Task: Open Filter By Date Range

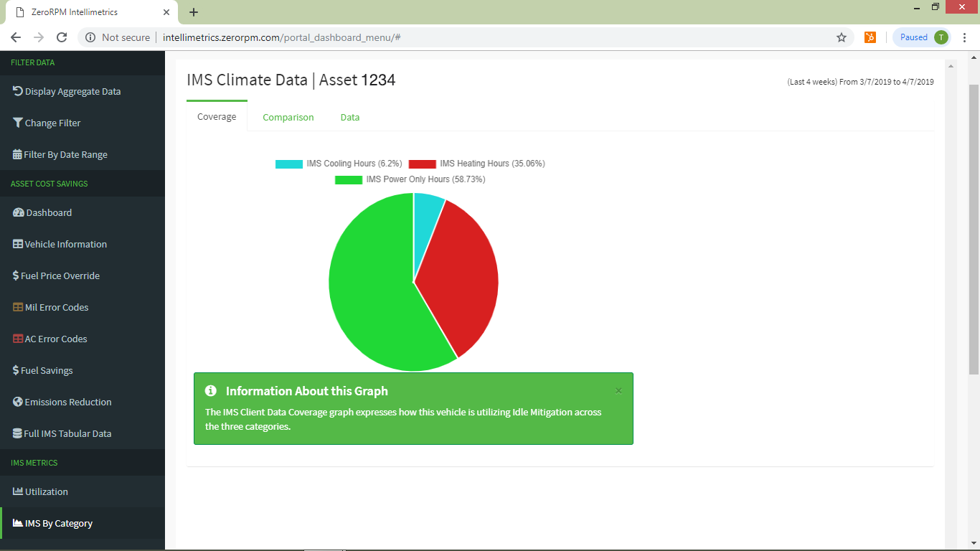Action: [83, 154]
